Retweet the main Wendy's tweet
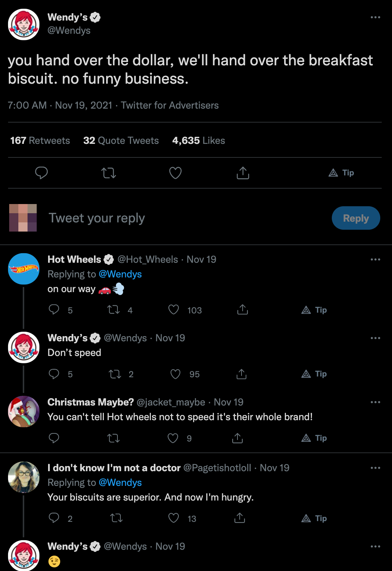 109,173
